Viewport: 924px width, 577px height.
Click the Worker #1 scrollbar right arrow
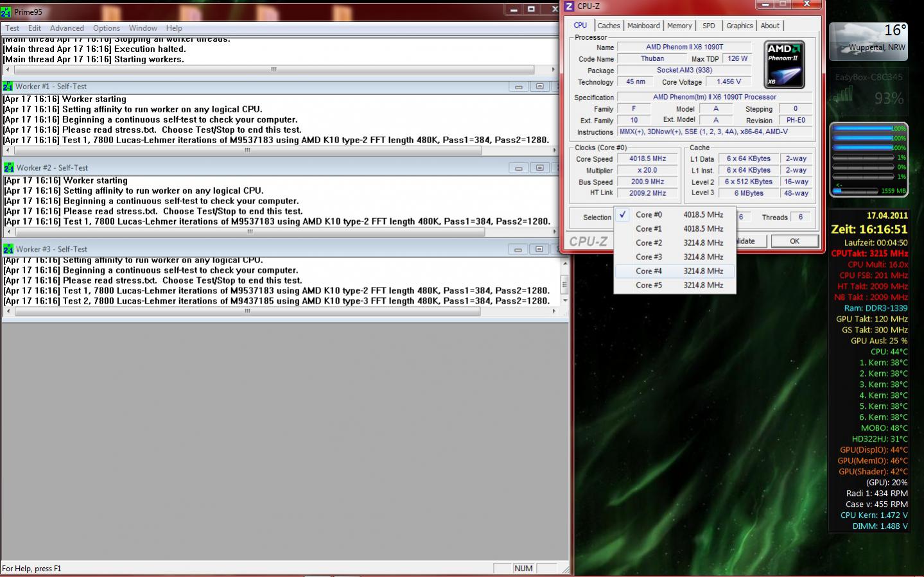(x=554, y=151)
